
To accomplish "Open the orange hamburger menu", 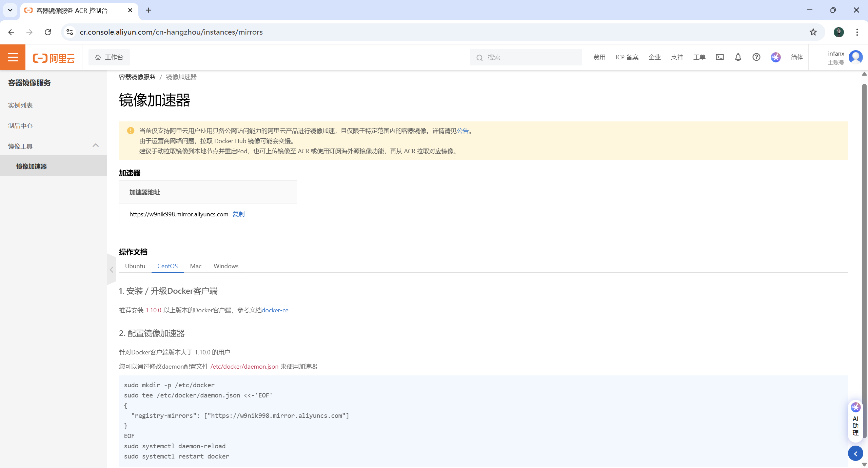I will [x=13, y=57].
